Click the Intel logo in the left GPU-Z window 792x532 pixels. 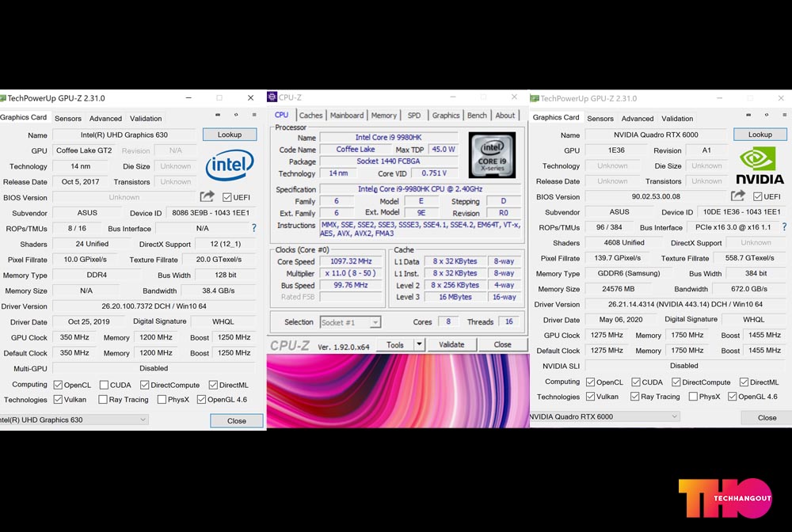230,165
